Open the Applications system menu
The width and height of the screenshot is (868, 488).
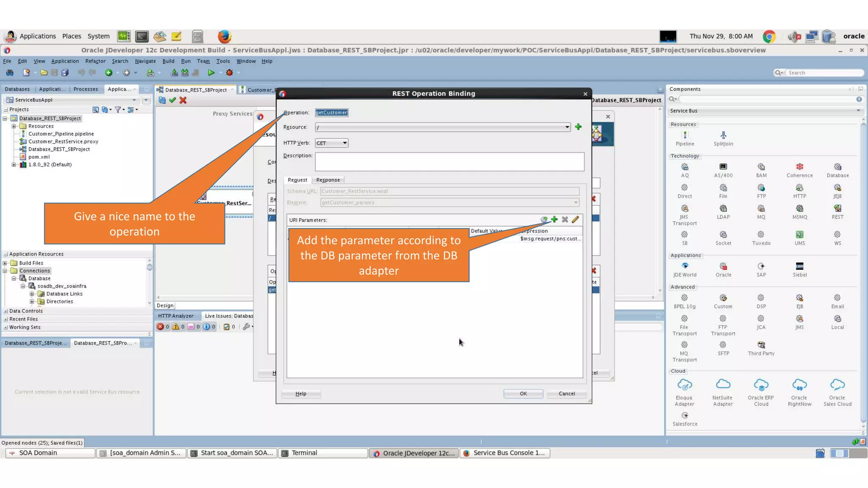click(37, 36)
